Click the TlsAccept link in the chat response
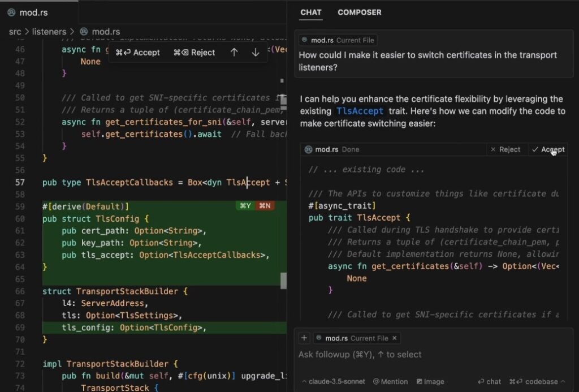Screen dimensions: 579x392 click(x=360, y=111)
